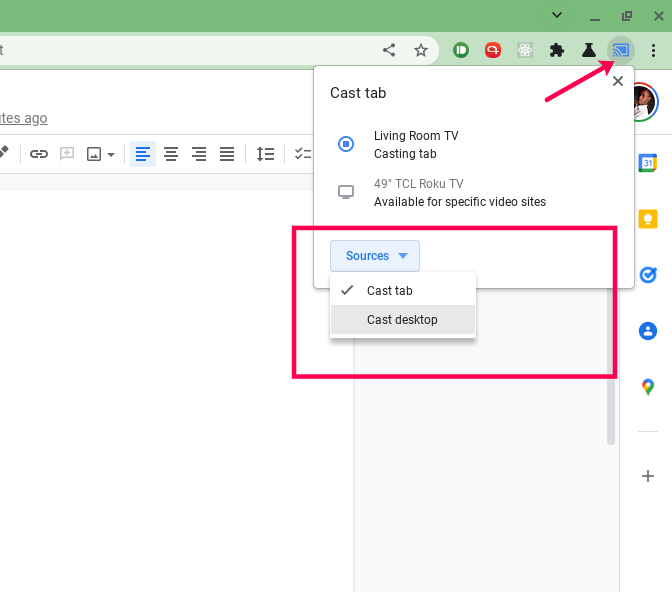This screenshot has height=592, width=672.
Task: Toggle left align formatting
Action: (143, 154)
